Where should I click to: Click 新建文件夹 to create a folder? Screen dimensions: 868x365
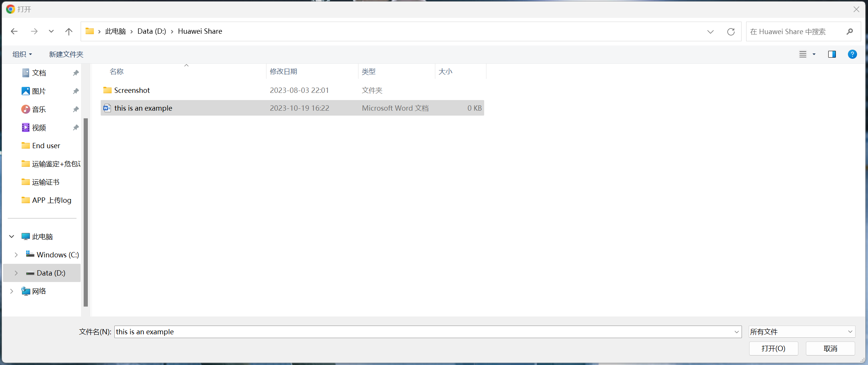(x=66, y=54)
